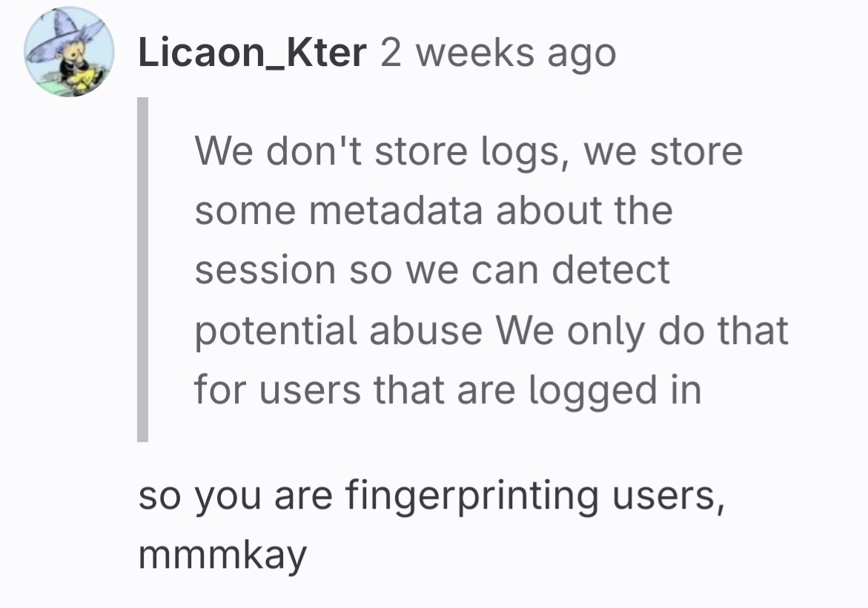Screen dimensions: 868x608
Task: Click the reply text "so you are"
Action: [233, 495]
